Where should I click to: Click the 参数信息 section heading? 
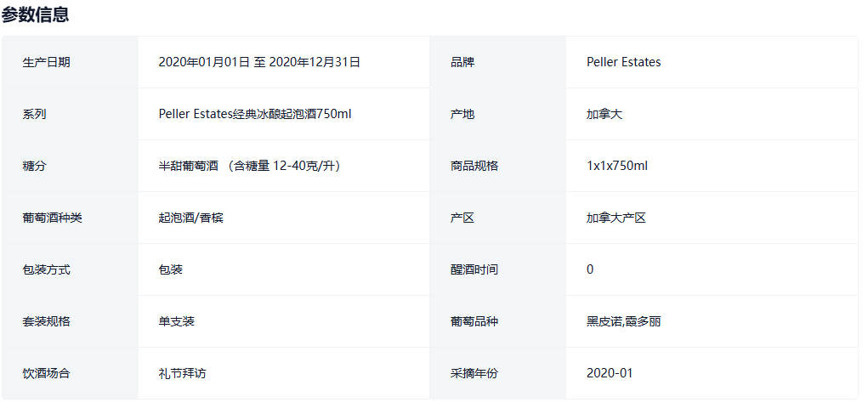36,14
